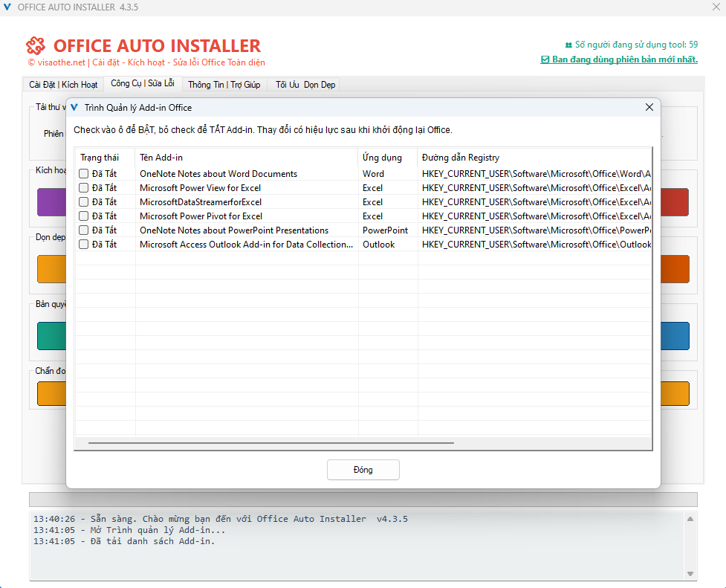Click the V icon in main title bar
This screenshot has width=726, height=588.
pos(7,7)
